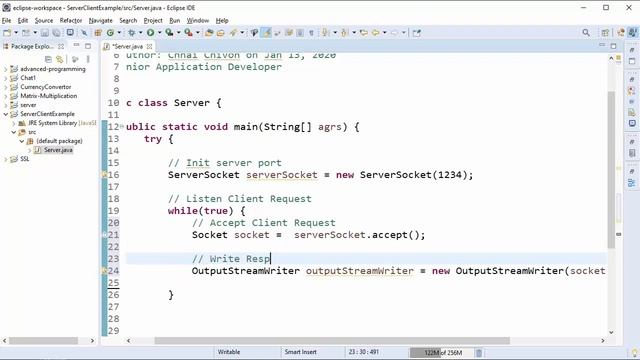Toggle code folding on line 12
The image size is (640, 360).
click(122, 126)
